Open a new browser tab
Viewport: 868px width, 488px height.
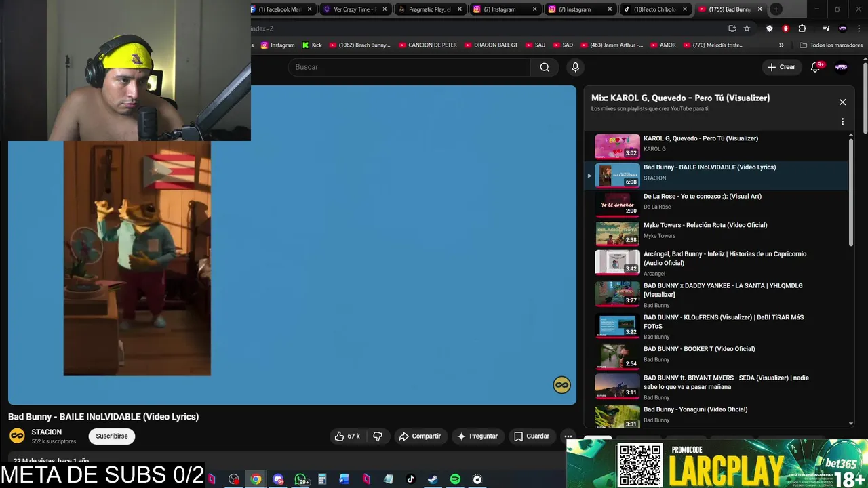[776, 9]
